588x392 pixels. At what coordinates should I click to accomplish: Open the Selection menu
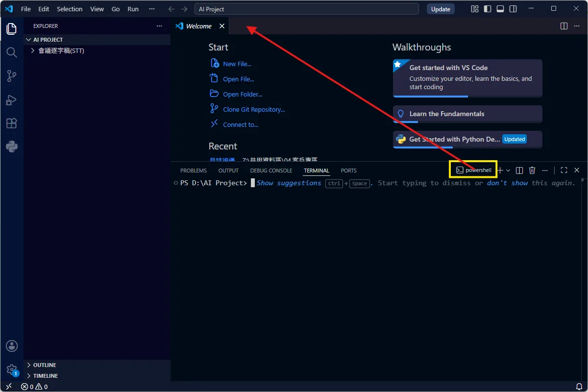[x=70, y=9]
